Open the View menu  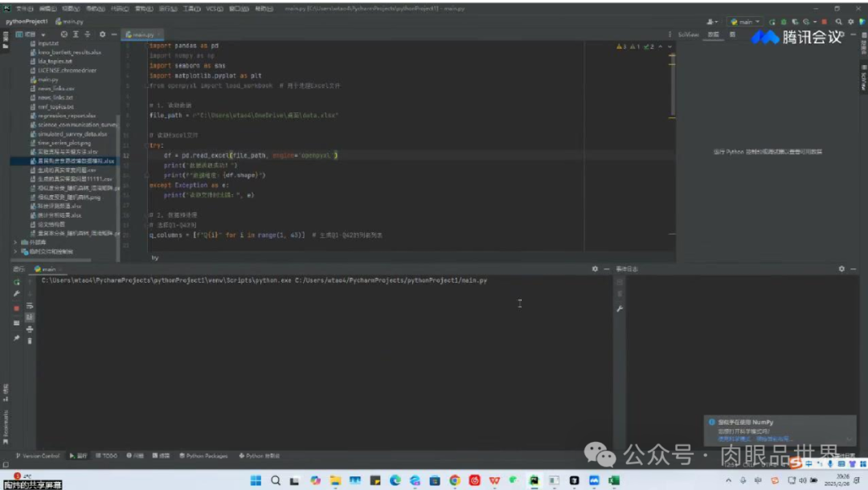click(x=71, y=9)
